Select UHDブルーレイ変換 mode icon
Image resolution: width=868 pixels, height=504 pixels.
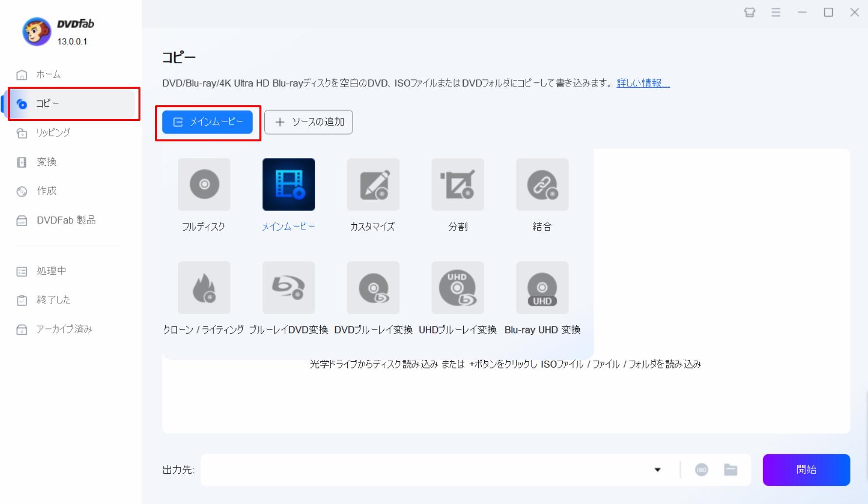[458, 288]
